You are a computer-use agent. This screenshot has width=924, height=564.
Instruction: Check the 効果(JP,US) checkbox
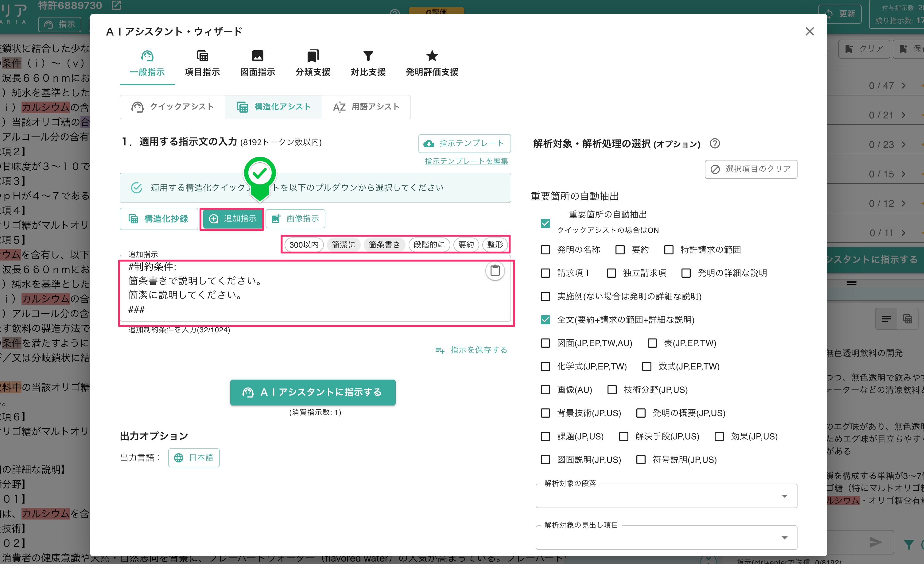719,436
